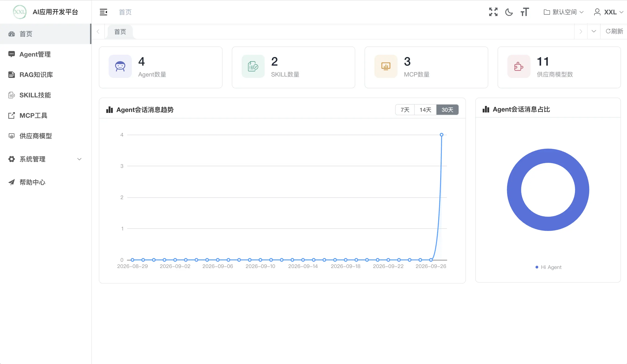
Task: Click the 刷新 refresh button
Action: [x=614, y=31]
